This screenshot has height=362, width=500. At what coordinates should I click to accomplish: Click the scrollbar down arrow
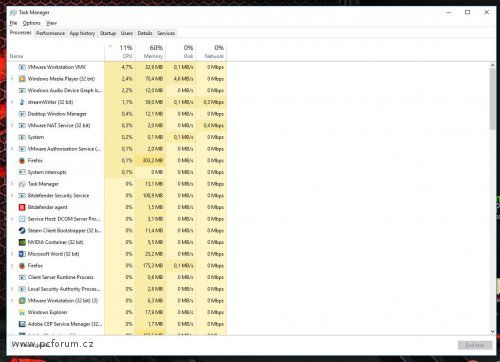[x=492, y=331]
